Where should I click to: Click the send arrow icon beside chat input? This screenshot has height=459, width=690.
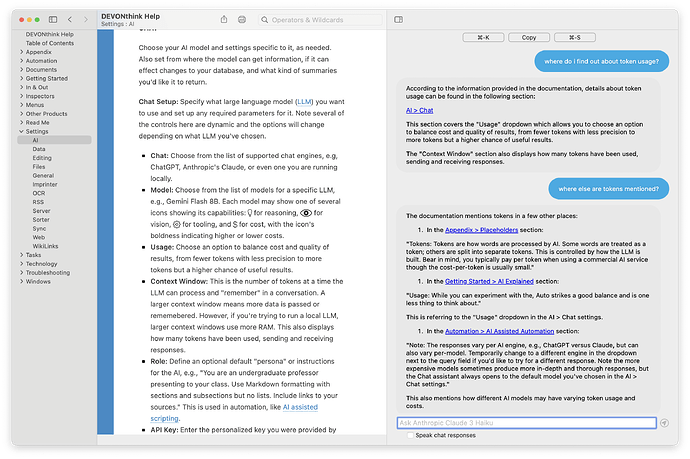[x=664, y=424]
